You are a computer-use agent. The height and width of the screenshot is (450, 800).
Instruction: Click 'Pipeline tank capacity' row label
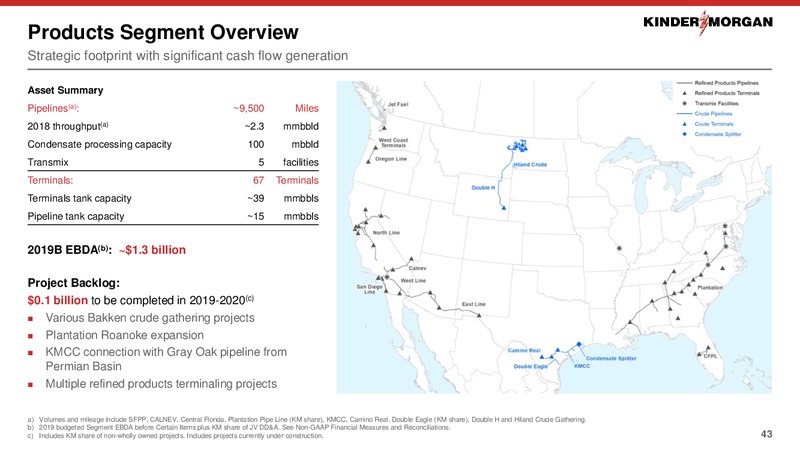[x=76, y=216]
